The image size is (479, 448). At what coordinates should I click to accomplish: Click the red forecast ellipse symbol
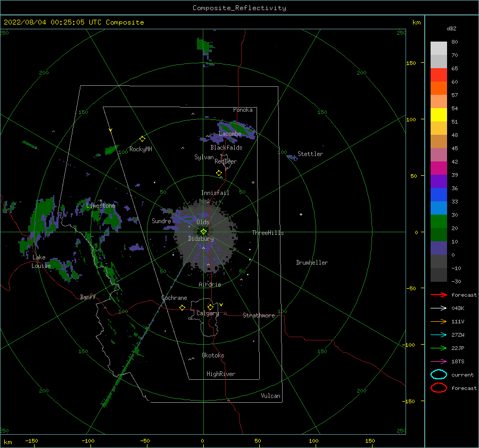(439, 388)
